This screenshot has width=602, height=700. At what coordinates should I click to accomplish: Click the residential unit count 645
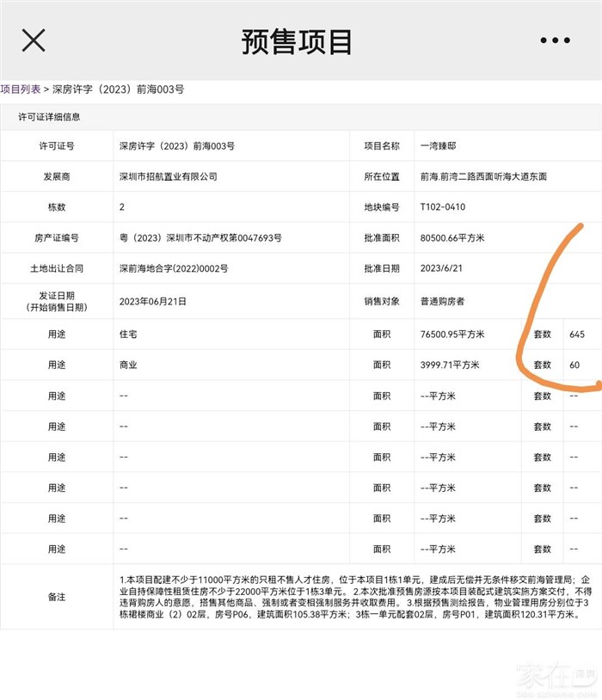coord(576,334)
